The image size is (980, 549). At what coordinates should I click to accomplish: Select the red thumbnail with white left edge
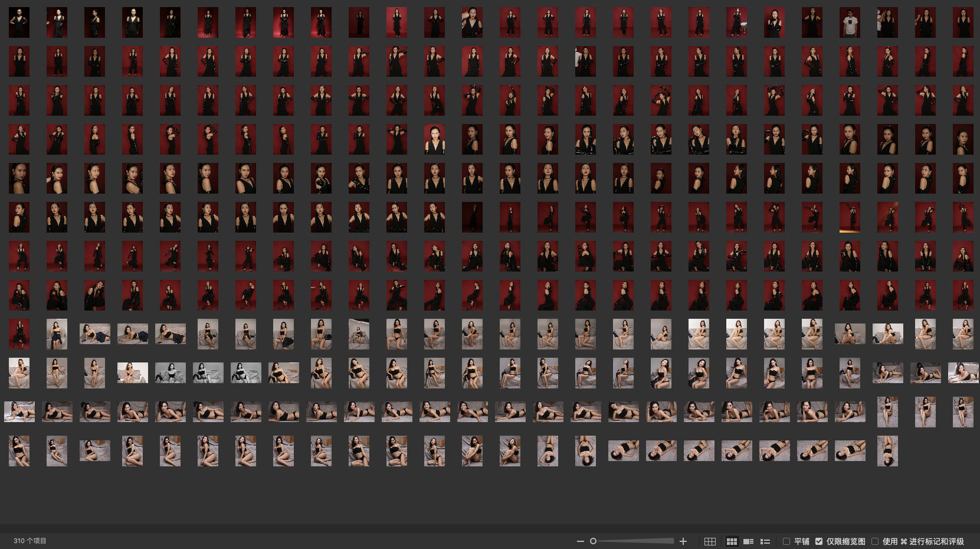click(x=585, y=62)
